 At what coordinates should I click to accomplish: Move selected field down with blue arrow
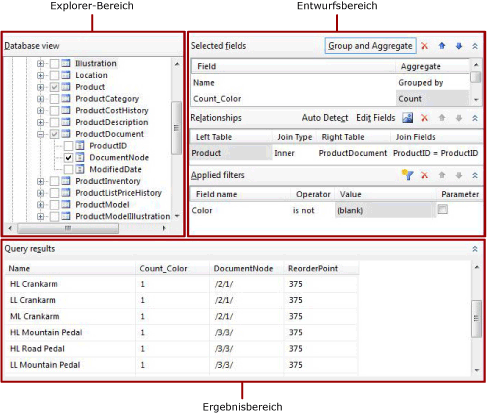click(459, 46)
